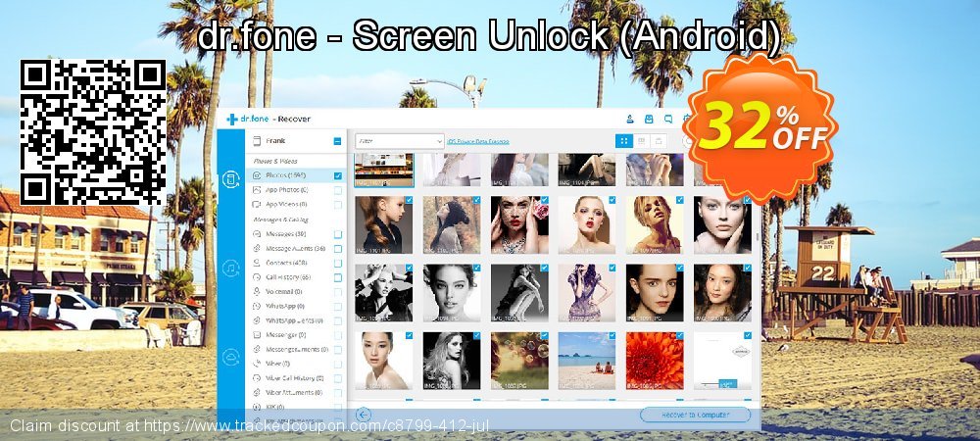Viewport: 980px width, 441px height.
Task: Click the Frank device phone icon
Action: [x=256, y=141]
